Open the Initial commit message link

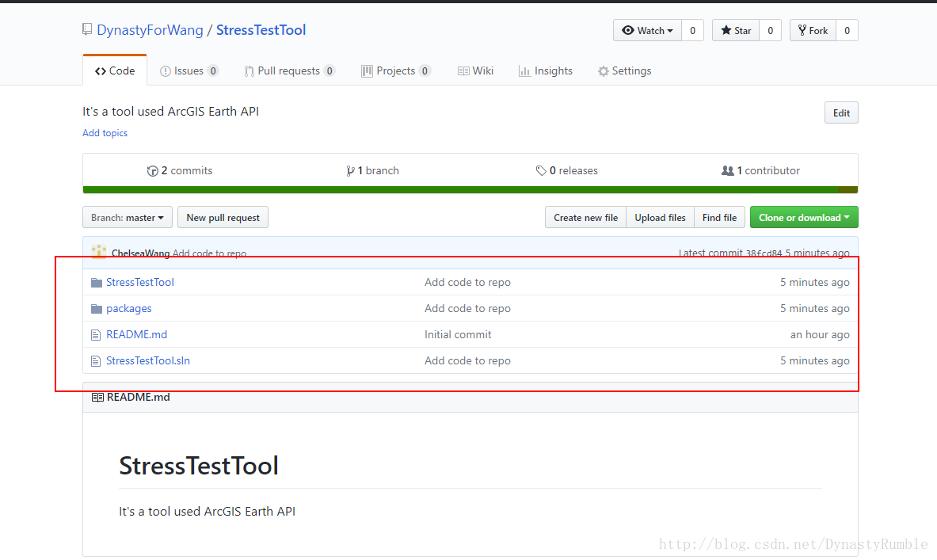tap(458, 335)
